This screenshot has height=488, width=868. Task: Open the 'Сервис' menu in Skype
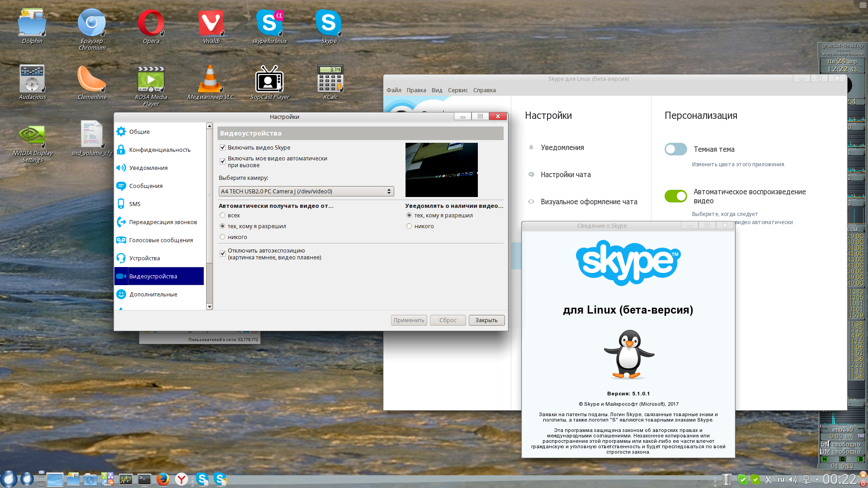coord(458,90)
